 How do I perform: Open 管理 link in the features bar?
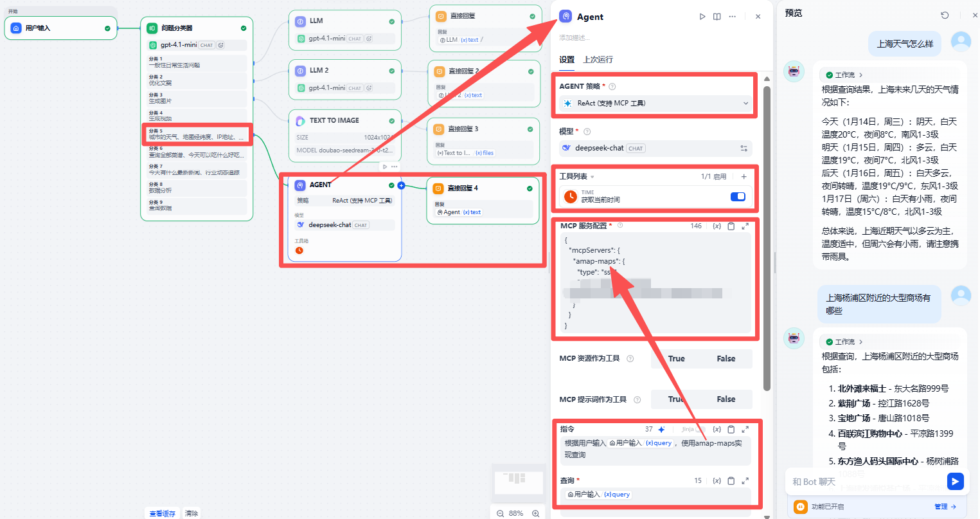click(x=945, y=507)
